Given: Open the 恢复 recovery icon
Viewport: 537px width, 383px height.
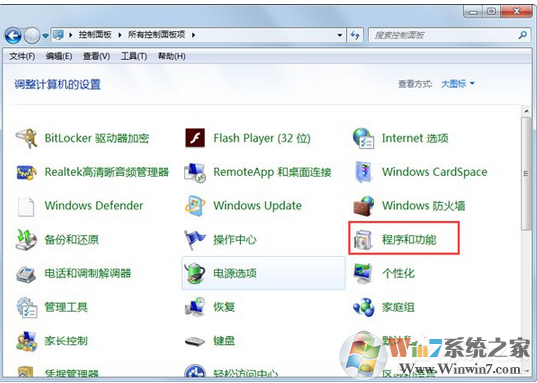Looking at the screenshot, I should tap(195, 306).
